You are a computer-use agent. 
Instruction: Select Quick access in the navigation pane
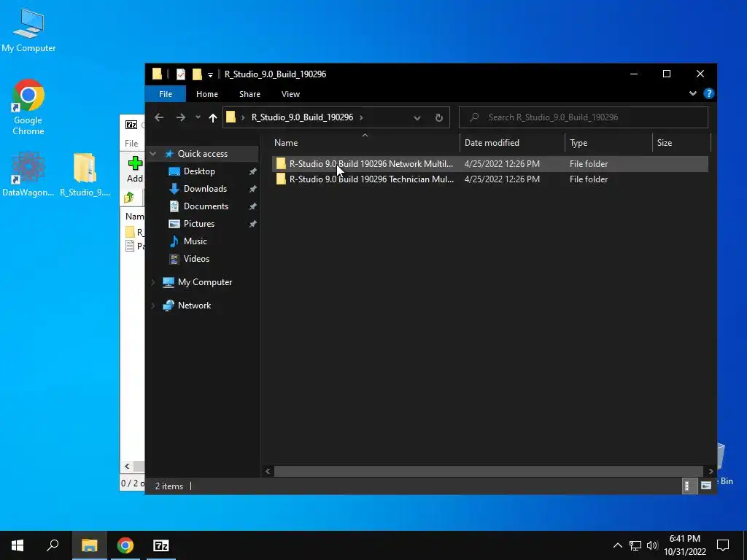click(202, 154)
